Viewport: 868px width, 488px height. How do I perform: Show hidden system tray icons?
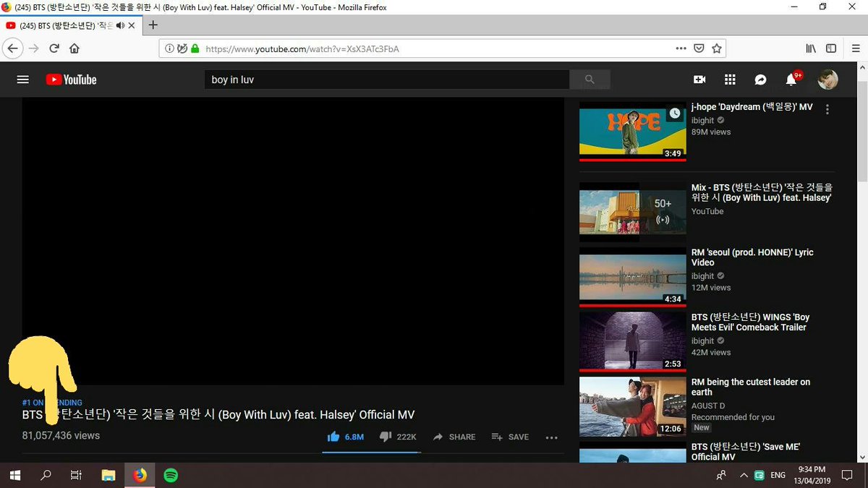pyautogui.click(x=744, y=476)
